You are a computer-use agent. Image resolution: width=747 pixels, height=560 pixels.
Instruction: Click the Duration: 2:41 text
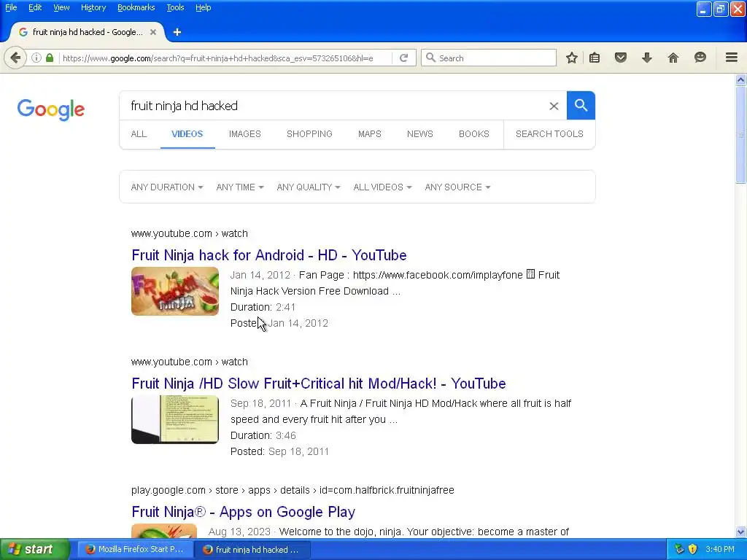pos(263,307)
